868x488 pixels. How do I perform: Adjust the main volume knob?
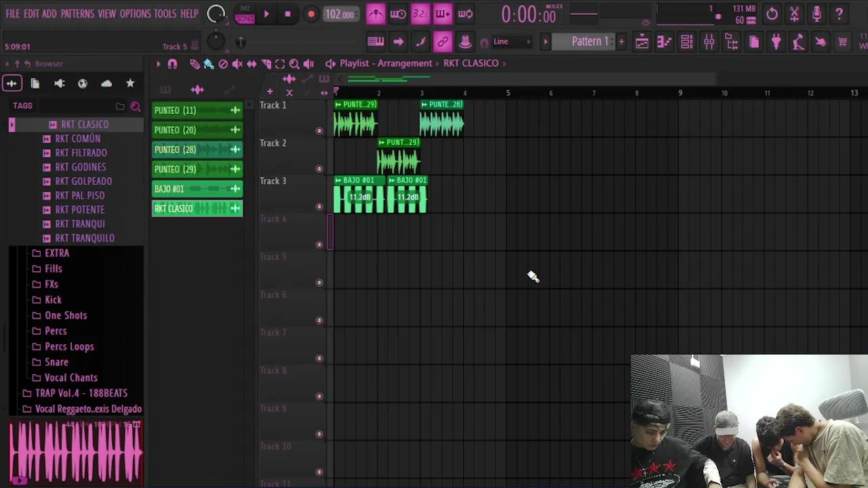216,14
